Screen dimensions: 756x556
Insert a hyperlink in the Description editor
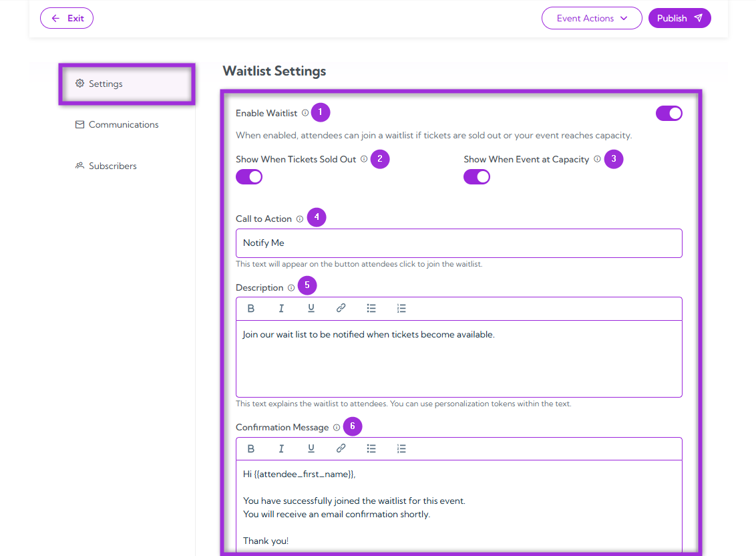pos(341,308)
